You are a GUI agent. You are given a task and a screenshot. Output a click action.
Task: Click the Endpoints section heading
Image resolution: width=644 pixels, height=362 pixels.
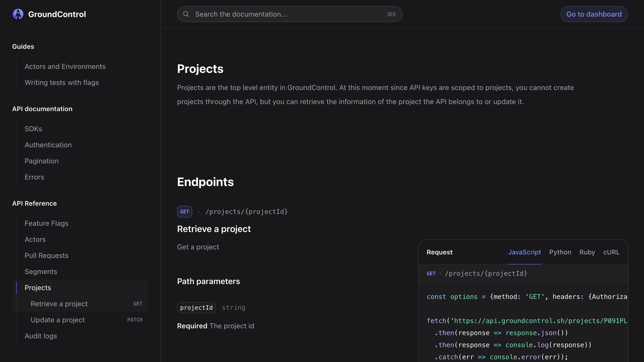(205, 182)
